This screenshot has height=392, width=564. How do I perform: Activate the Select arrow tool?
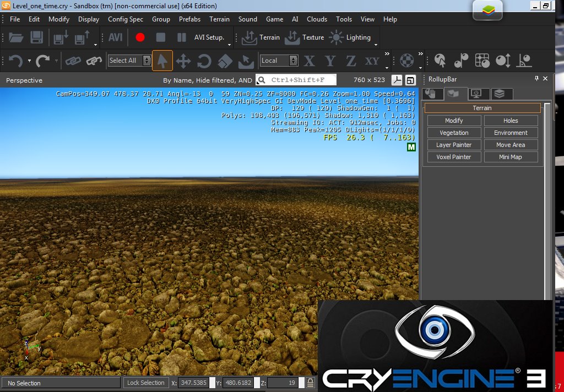(162, 61)
